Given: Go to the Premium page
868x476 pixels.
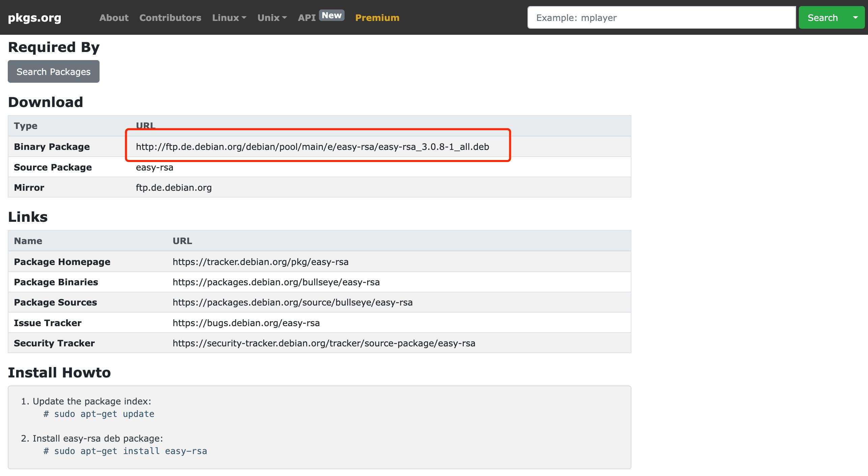Looking at the screenshot, I should pos(377,18).
